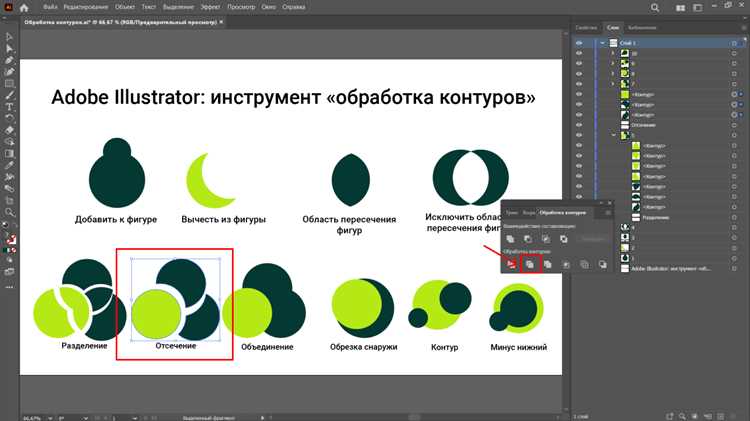This screenshot has width=750, height=421.
Task: Select the Eraser tool
Action: 9,130
